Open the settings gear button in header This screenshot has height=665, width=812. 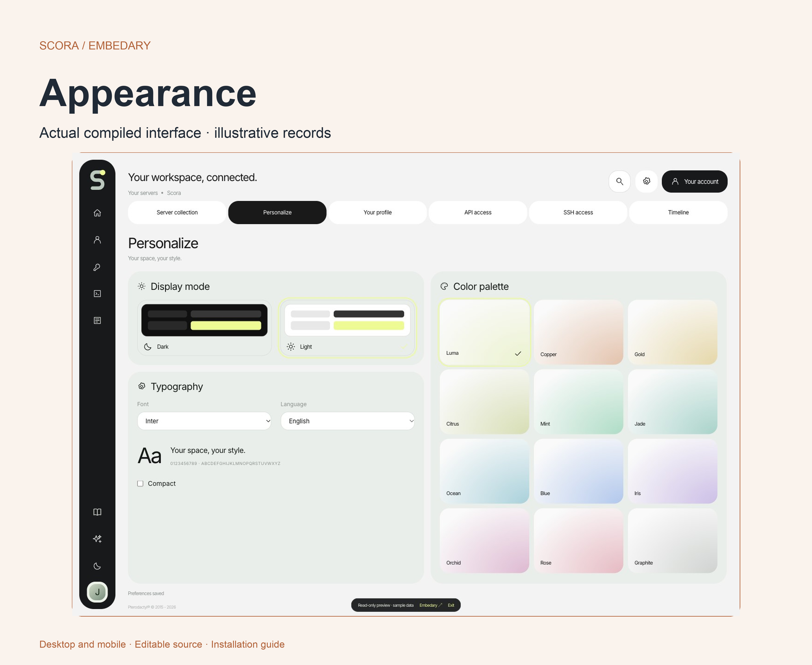[x=646, y=182]
